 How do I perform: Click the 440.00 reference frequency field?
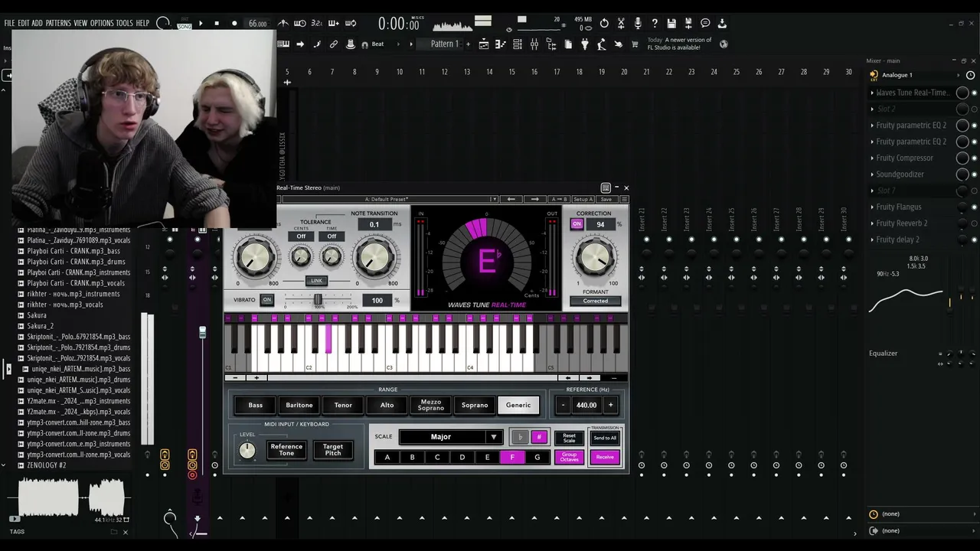coord(586,405)
